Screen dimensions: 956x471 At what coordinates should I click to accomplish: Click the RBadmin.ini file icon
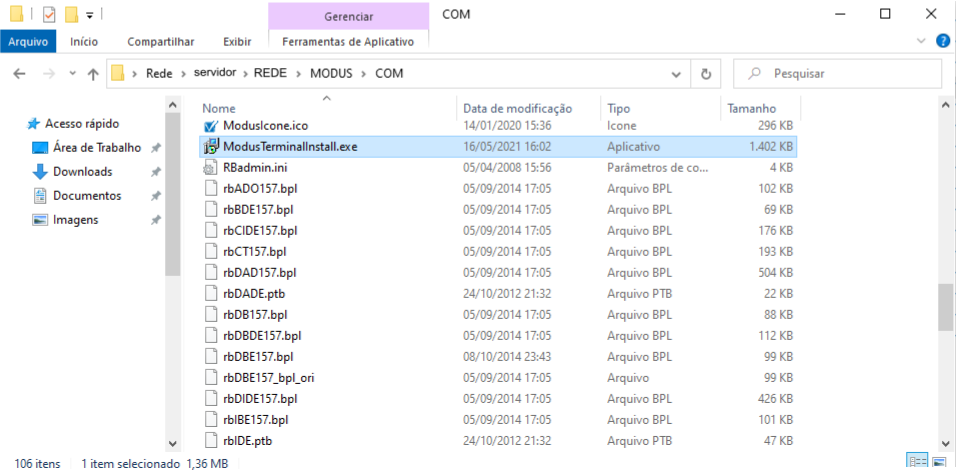(211, 167)
